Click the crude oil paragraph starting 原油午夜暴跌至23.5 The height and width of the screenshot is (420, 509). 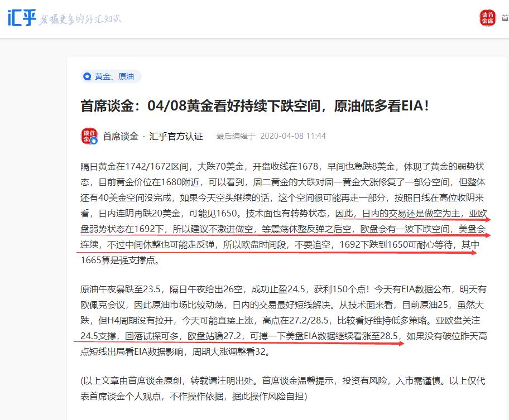(284, 320)
